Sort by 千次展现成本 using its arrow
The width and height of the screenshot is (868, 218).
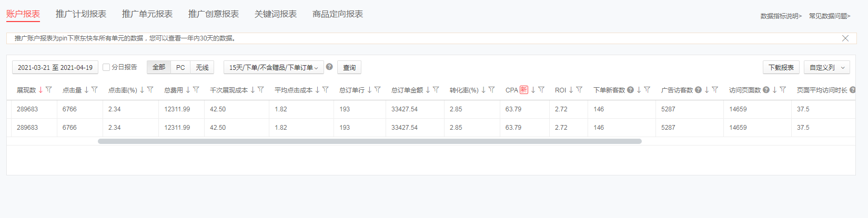point(253,90)
